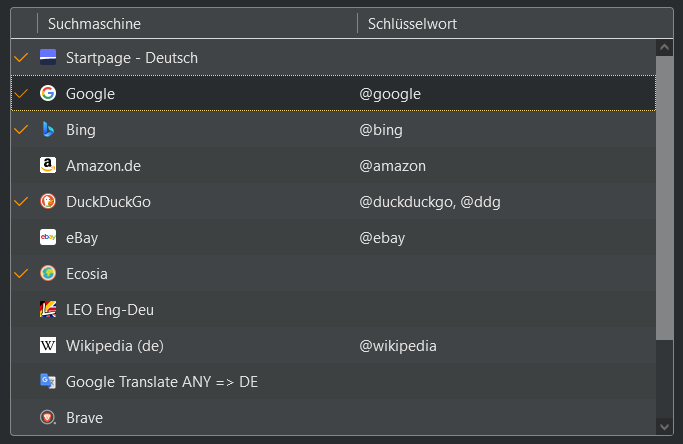683x444 pixels.
Task: Click the LEO Eng-Deu icon
Action: pyautogui.click(x=48, y=309)
